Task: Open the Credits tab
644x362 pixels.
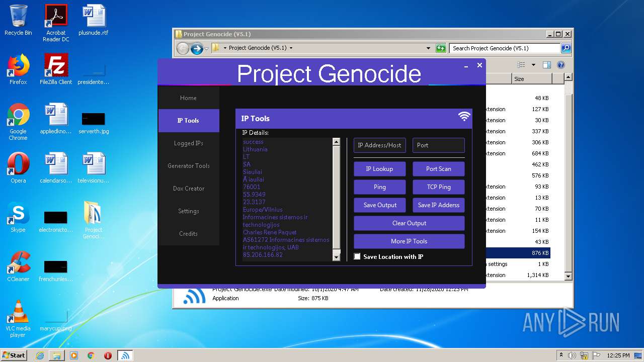Action: [x=189, y=234]
